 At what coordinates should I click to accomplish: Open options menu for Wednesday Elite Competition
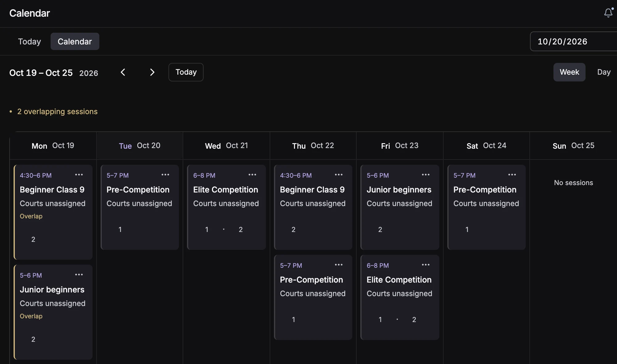(x=252, y=175)
